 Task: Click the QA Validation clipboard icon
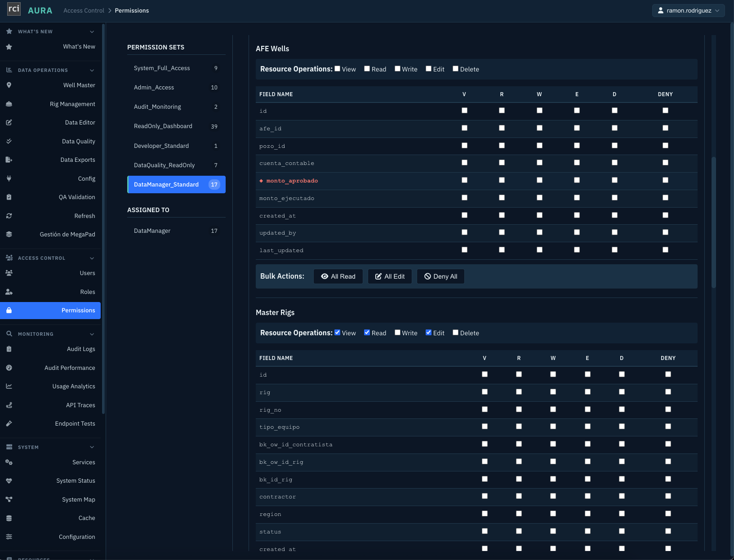click(x=9, y=197)
